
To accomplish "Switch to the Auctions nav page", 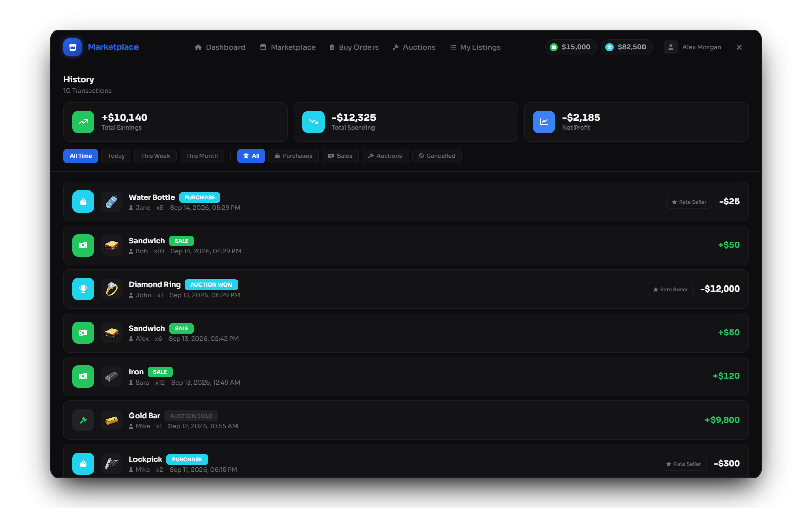I will [x=414, y=47].
